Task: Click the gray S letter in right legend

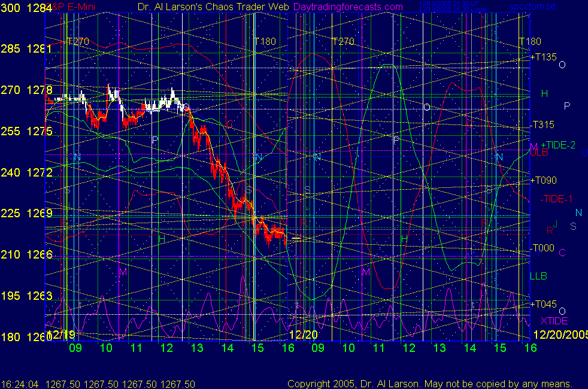Action: tap(573, 226)
